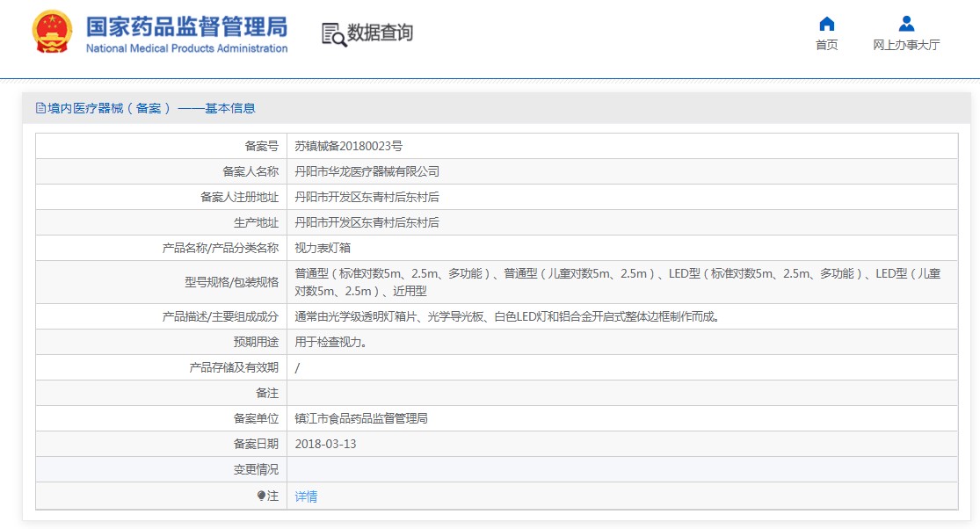Viewport: 980px width, 529px height.
Task: Click the slash value in 产品存储及有效期 row
Action: [x=297, y=368]
